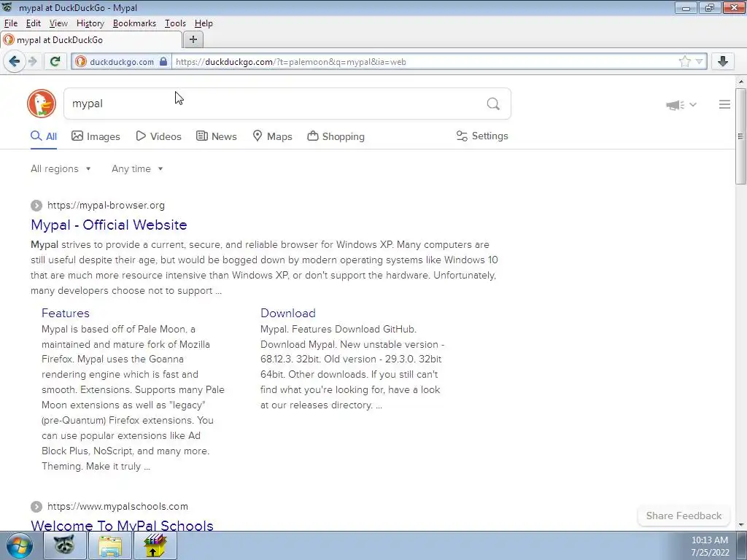Expand the bookmark star dropdown arrow
The height and width of the screenshot is (560, 747).
point(699,61)
